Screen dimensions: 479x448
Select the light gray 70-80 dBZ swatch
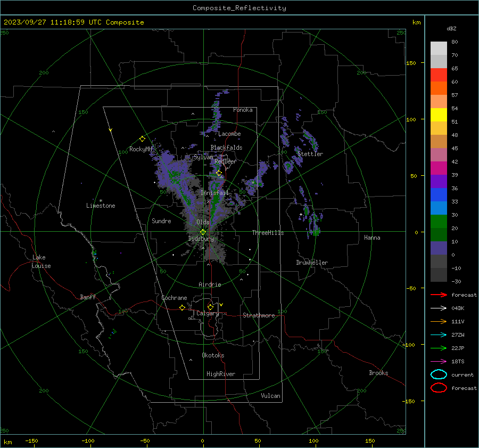tap(439, 48)
